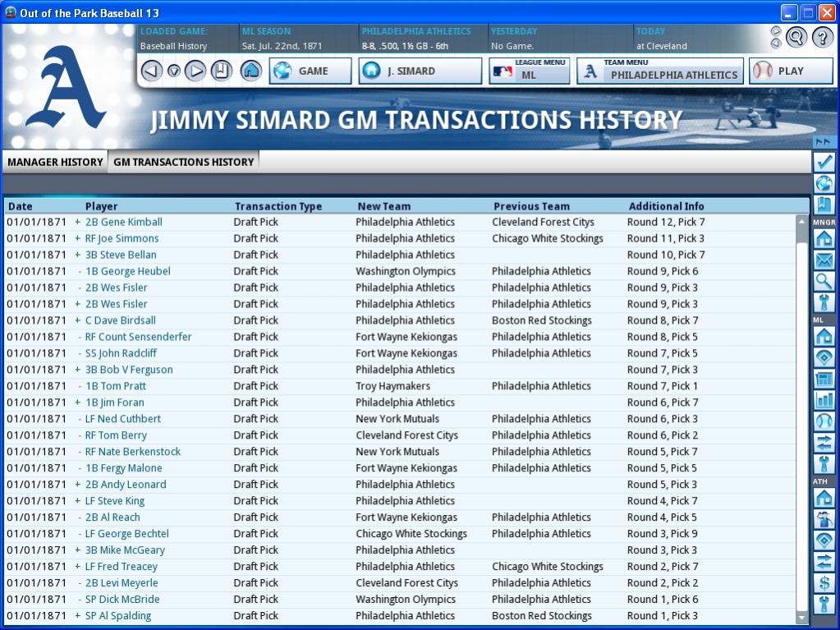Viewport: 840px width, 630px height.
Task: Click the navigate forward arrow button
Action: pos(195,71)
